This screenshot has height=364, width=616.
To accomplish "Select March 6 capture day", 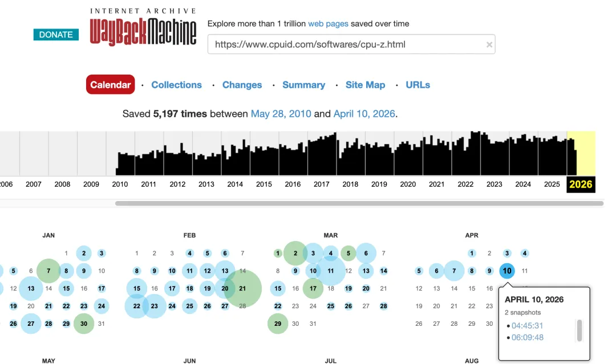I will tap(366, 253).
